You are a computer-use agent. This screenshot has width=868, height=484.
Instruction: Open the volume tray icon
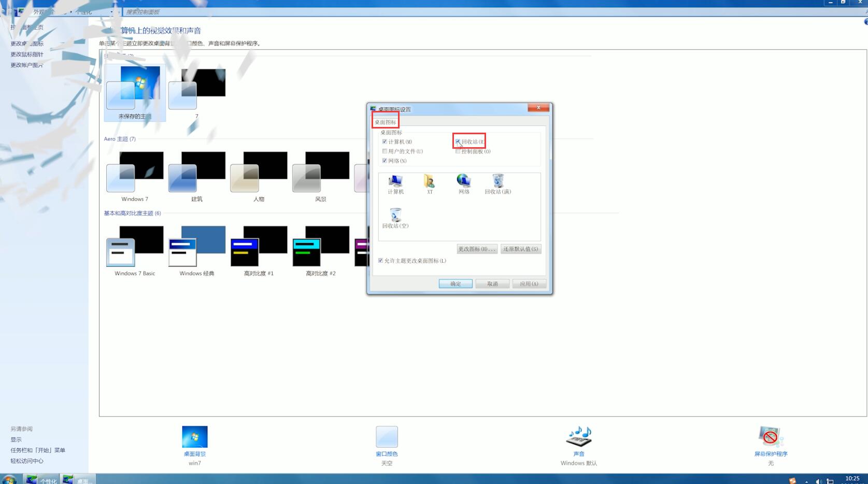(x=819, y=481)
